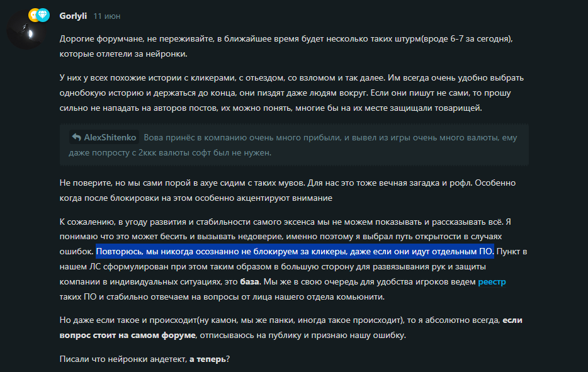Follow the blue 'реестр' hyperlink
The width and height of the screenshot is (588, 372).
[x=492, y=281]
